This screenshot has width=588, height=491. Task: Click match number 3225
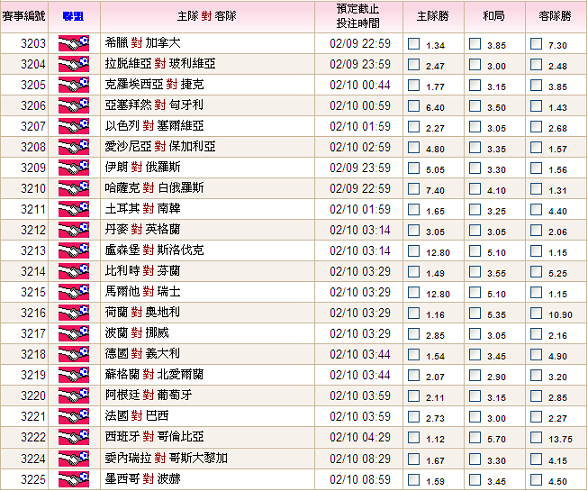click(33, 480)
